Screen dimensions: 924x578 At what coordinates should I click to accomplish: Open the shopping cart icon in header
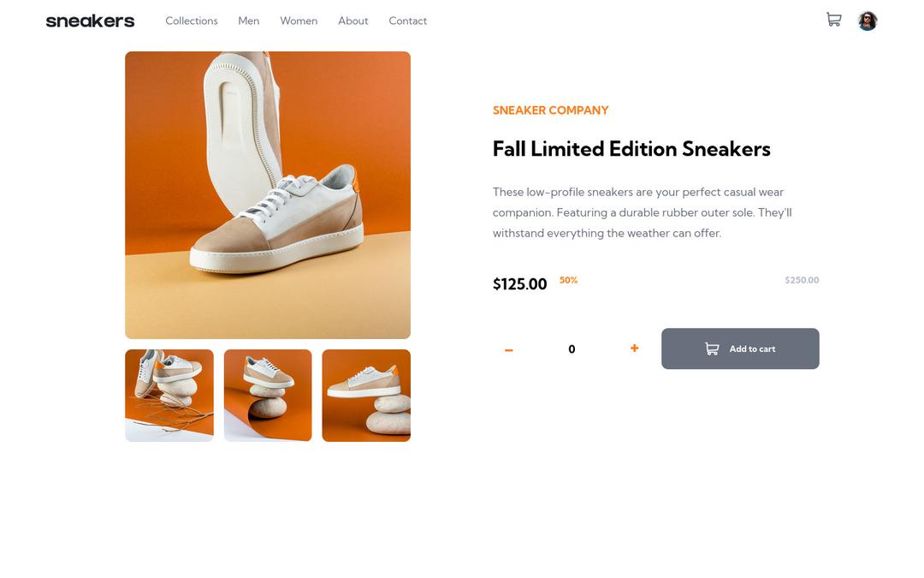[833, 20]
